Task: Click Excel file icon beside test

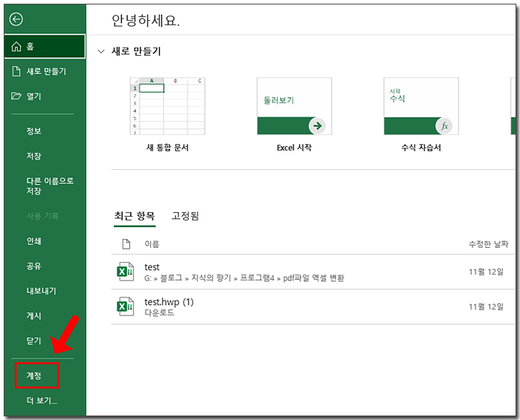Action: (126, 272)
